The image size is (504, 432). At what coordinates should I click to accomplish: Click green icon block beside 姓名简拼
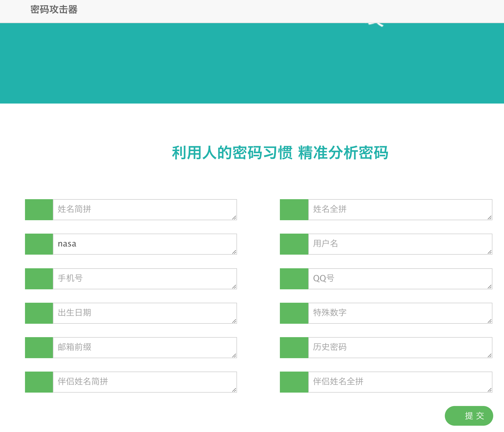coord(39,209)
